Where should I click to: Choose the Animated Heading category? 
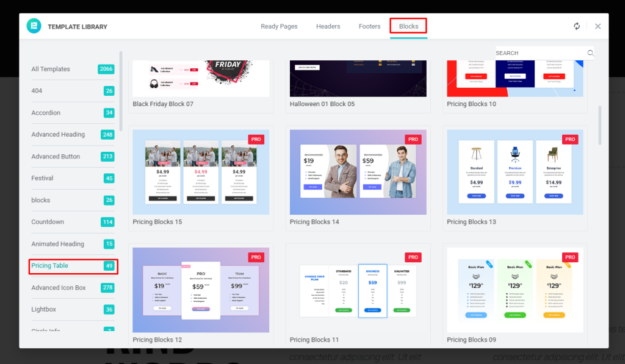tap(73, 244)
